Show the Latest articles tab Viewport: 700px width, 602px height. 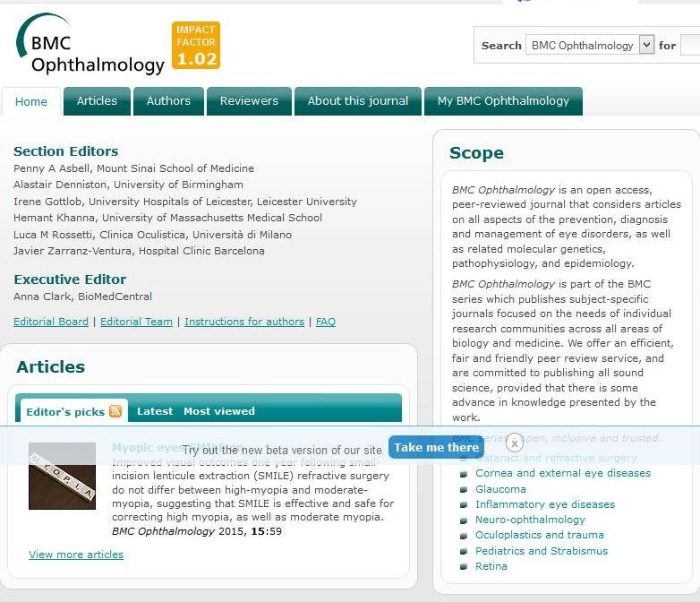point(155,411)
